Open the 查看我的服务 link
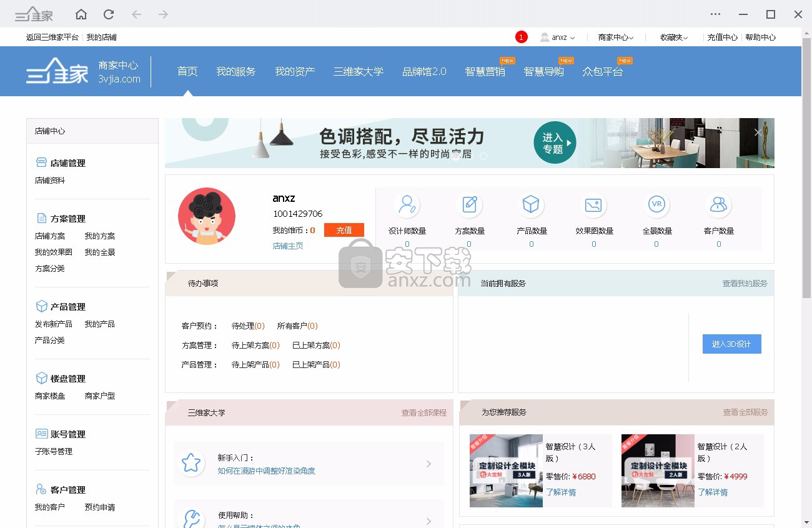The height and width of the screenshot is (528, 812). coord(745,283)
